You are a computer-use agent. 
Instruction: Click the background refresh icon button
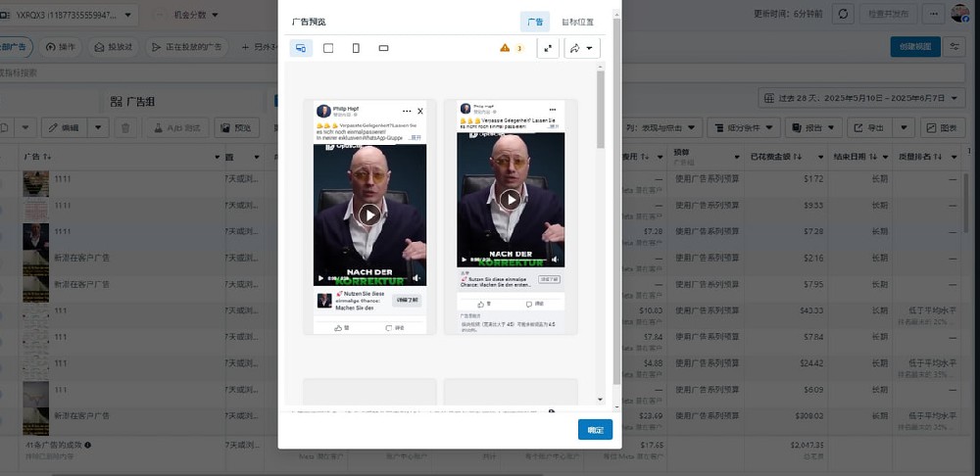844,14
